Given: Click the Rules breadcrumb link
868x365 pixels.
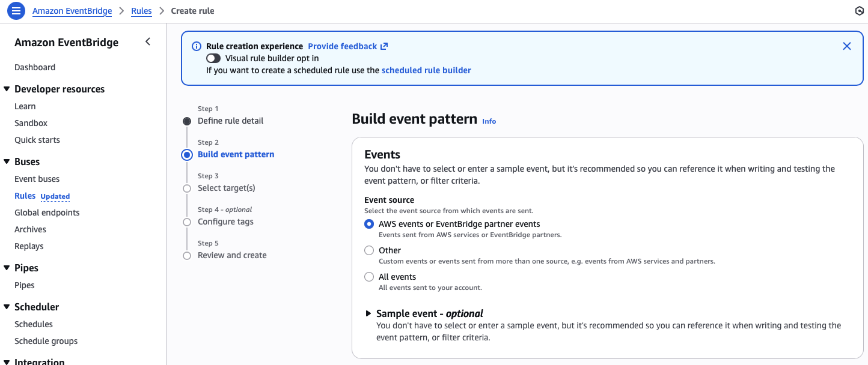Looking at the screenshot, I should coord(141,11).
